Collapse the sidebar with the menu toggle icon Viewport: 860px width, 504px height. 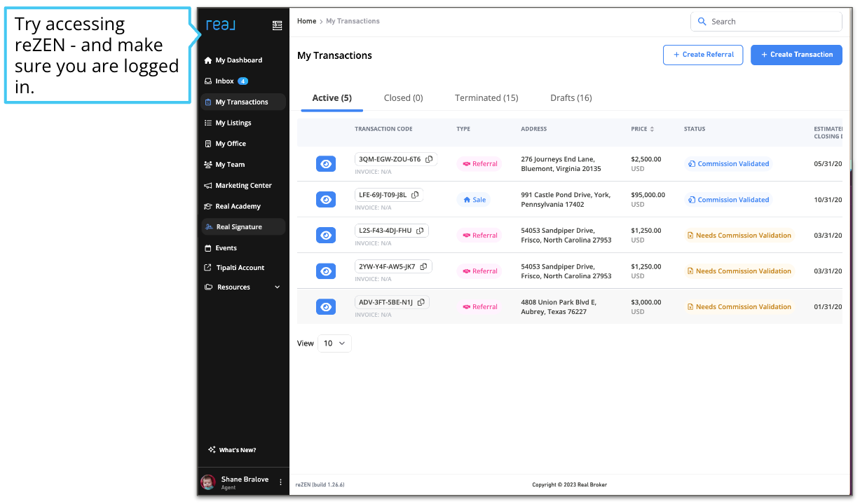[x=277, y=25]
